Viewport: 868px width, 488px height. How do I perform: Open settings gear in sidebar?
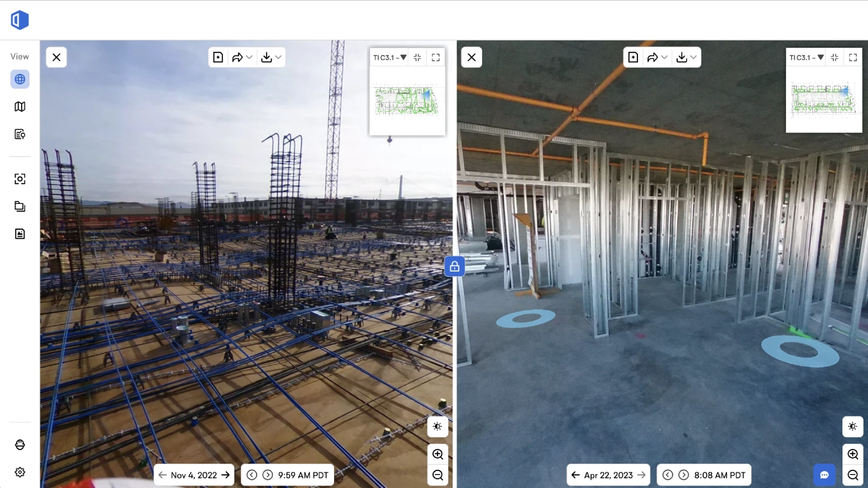pos(20,472)
